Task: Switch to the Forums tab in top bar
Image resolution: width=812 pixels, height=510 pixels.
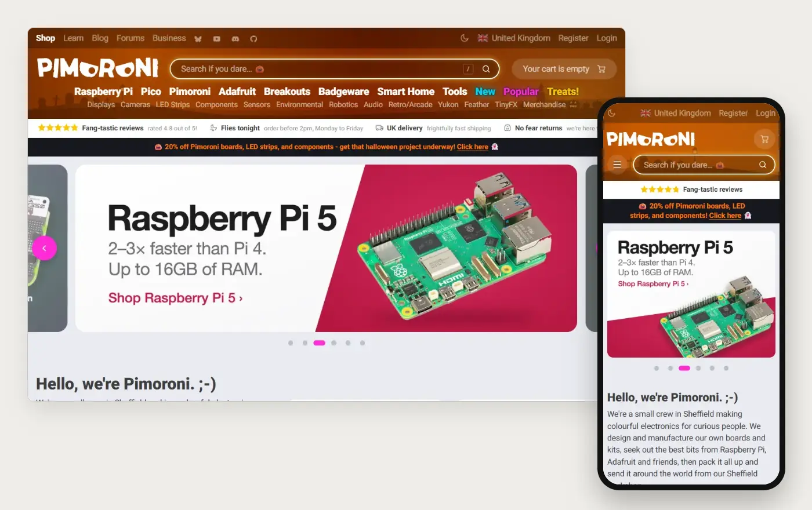Action: coord(130,38)
